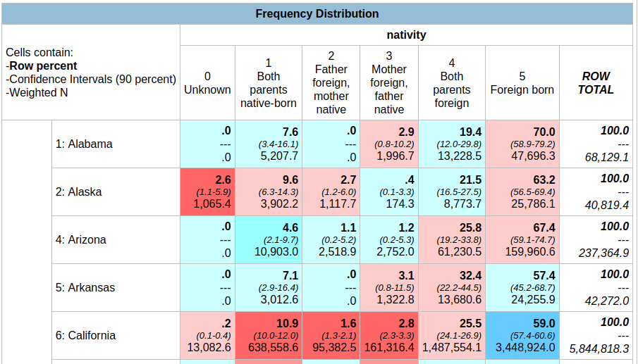This screenshot has height=364, width=638.
Task: Select the Unknown column header
Action: tap(207, 83)
